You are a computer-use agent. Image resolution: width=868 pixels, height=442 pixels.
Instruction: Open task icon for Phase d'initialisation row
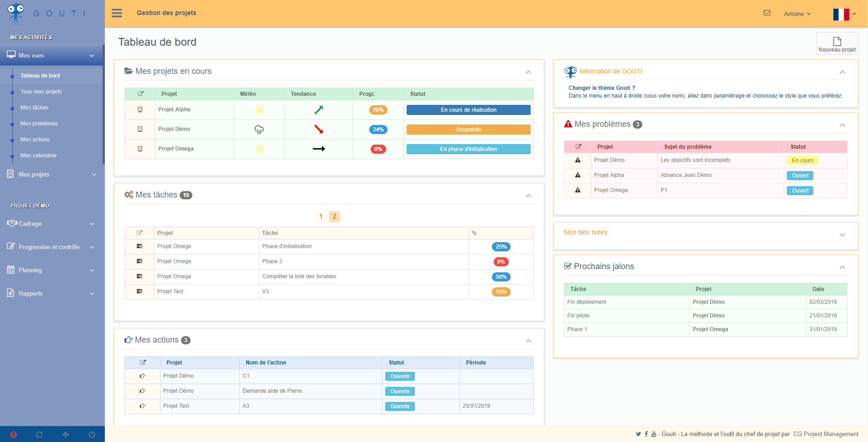[139, 246]
